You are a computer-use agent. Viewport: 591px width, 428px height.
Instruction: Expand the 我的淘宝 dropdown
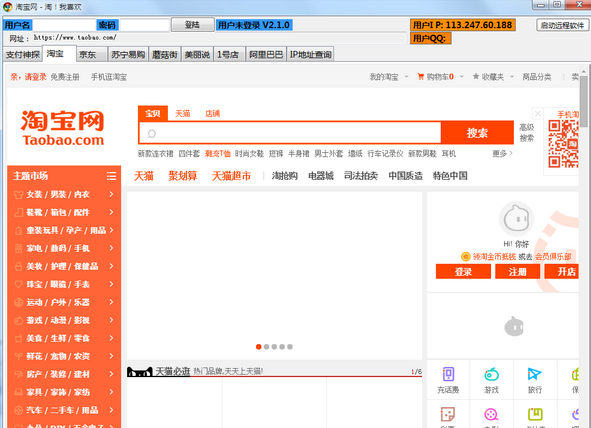406,76
